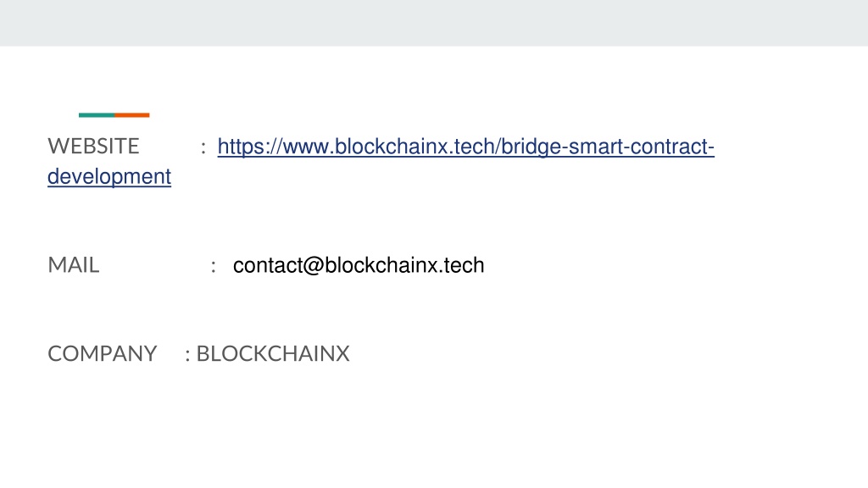Click the underlined 'development' link text
Viewport: 868px width, 488px height.
[x=109, y=176]
